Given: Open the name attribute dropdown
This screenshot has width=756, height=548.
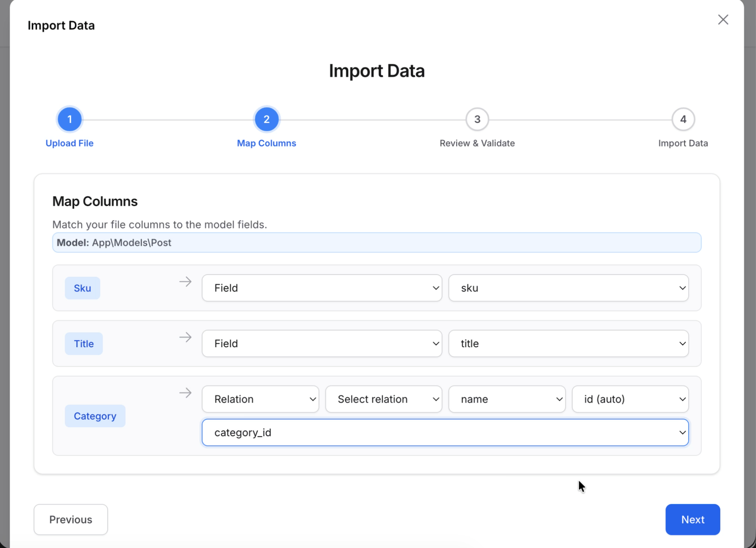Looking at the screenshot, I should click(507, 399).
